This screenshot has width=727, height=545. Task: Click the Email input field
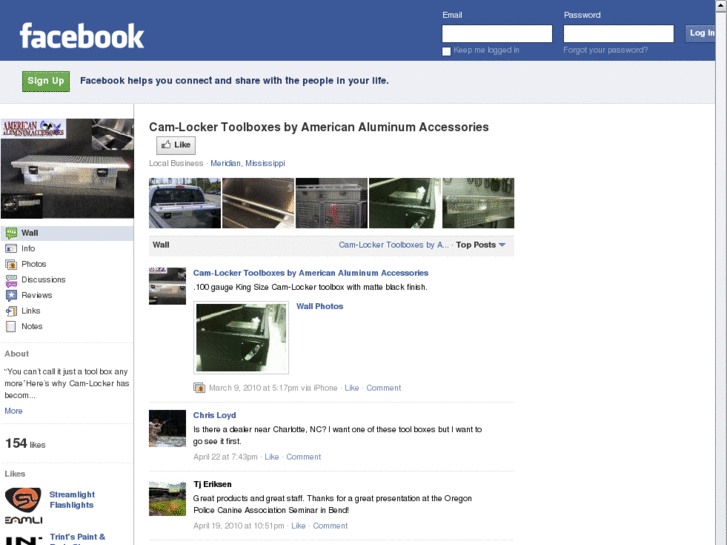pyautogui.click(x=497, y=33)
